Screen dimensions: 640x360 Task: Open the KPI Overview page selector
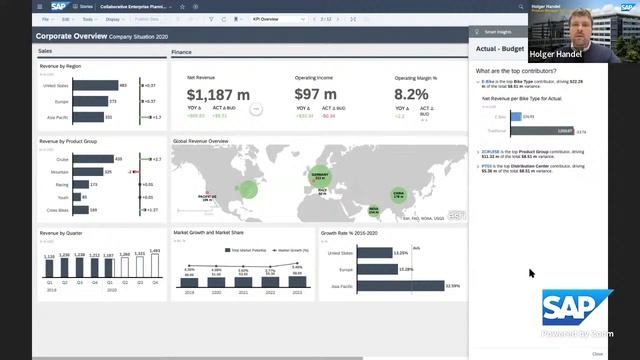[x=279, y=19]
